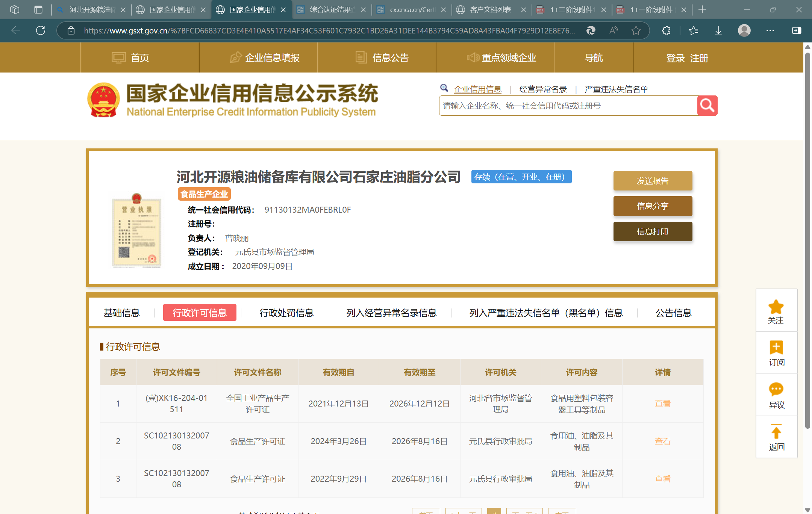812x514 pixels.
Task: Switch to cx.cnca.cn/Cert browser tab
Action: click(412, 10)
